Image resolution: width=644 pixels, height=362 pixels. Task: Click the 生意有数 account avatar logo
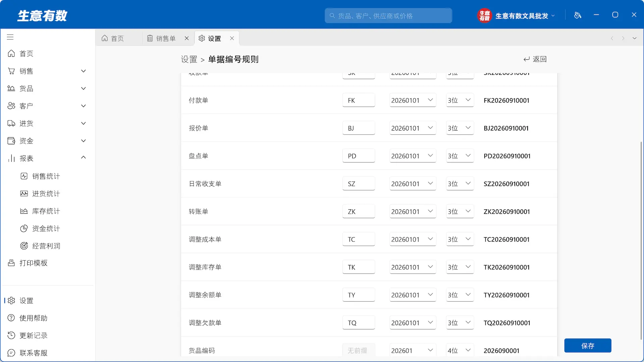[484, 15]
